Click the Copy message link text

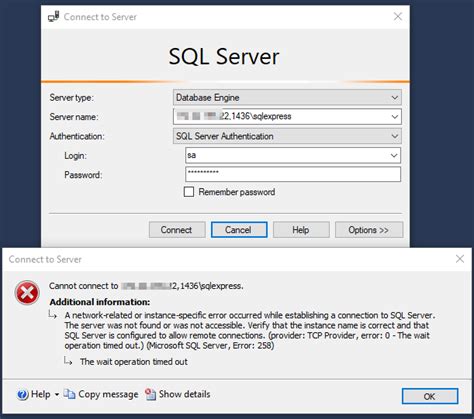108,394
